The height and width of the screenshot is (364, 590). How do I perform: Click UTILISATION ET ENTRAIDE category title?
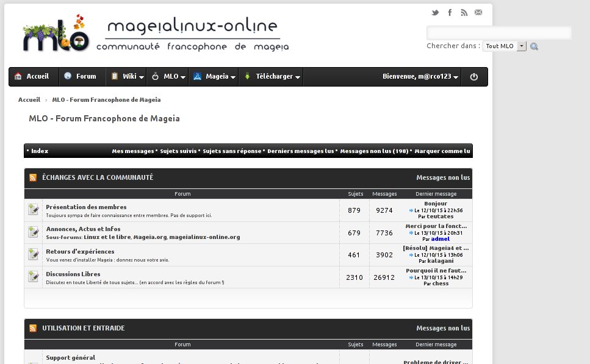point(83,328)
